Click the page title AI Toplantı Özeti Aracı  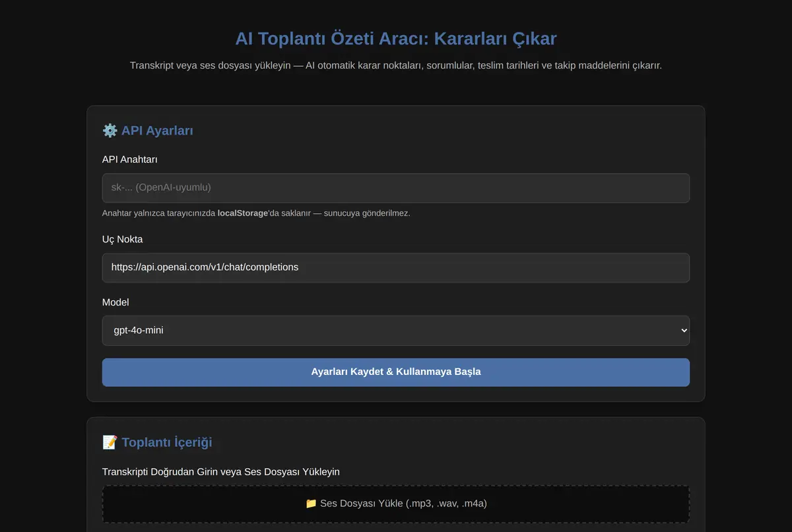coord(396,38)
